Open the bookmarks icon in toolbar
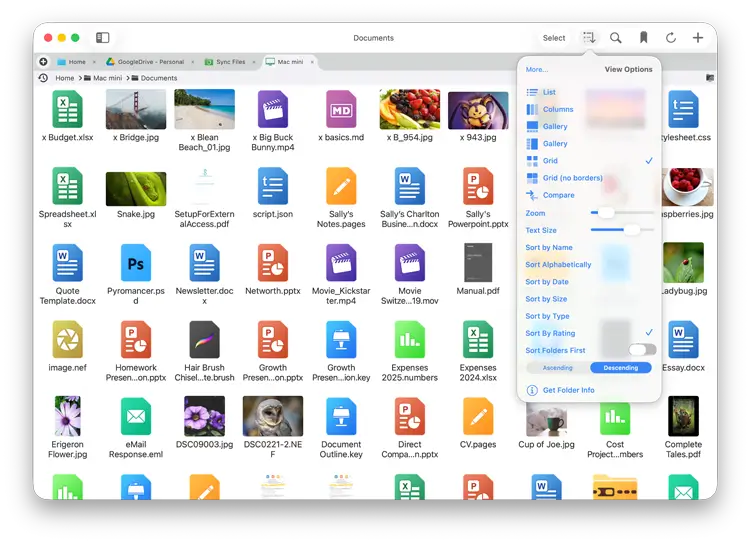Viewport: 750px width, 543px height. 643,38
